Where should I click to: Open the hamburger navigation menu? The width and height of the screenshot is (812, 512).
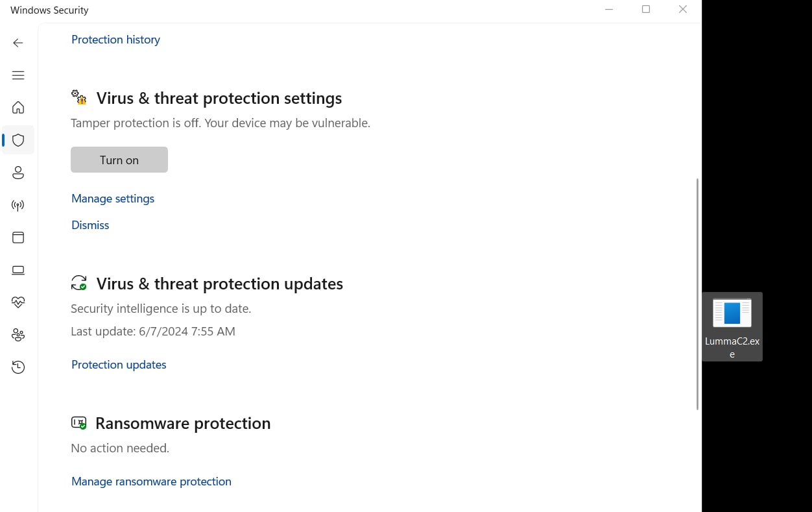18,75
